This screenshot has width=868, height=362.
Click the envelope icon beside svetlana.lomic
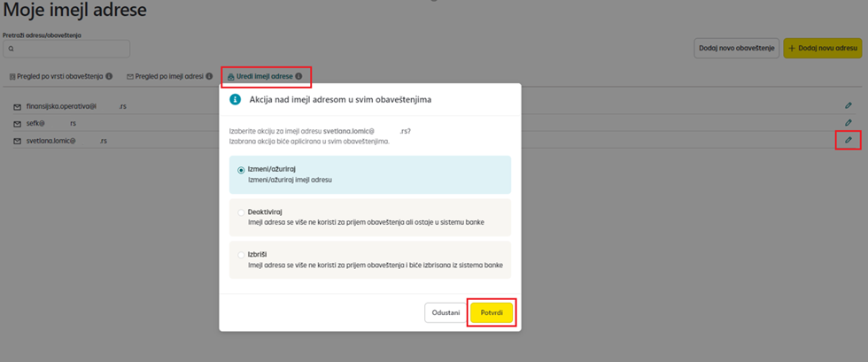pos(17,142)
